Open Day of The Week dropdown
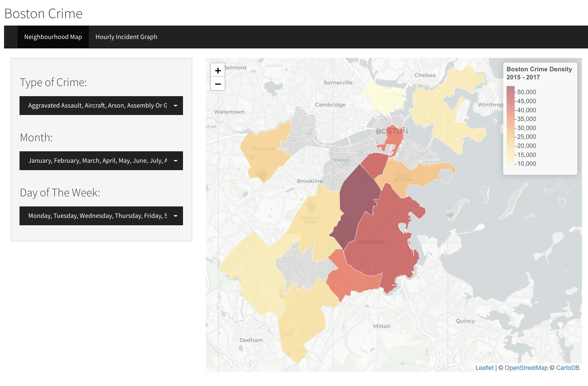The image size is (588, 386). pos(101,216)
